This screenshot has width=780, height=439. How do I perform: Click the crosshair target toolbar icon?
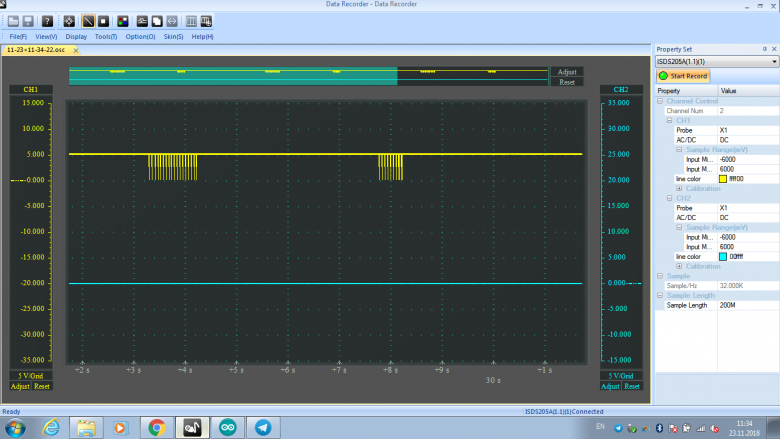point(69,21)
